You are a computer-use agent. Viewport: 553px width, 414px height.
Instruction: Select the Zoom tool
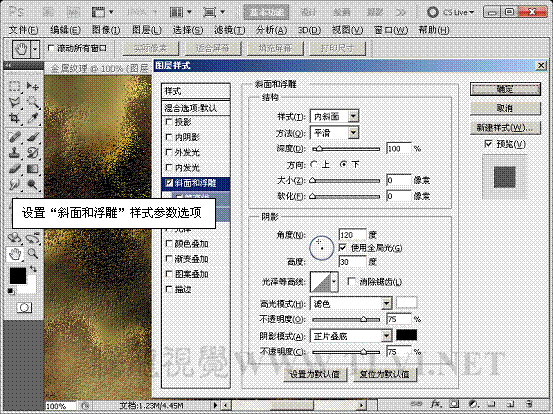coord(33,254)
